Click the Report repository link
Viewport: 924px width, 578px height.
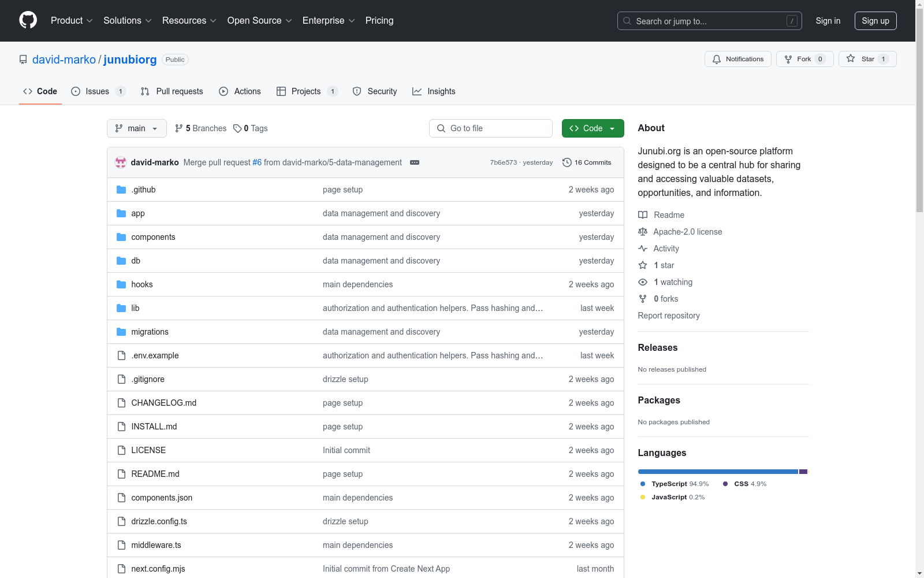click(669, 316)
